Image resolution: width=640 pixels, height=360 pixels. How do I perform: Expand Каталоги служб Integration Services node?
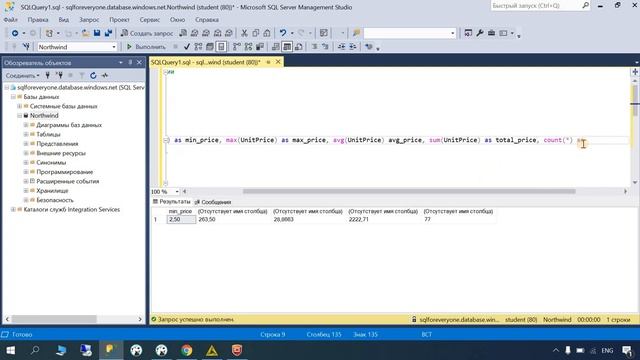coord(13,209)
